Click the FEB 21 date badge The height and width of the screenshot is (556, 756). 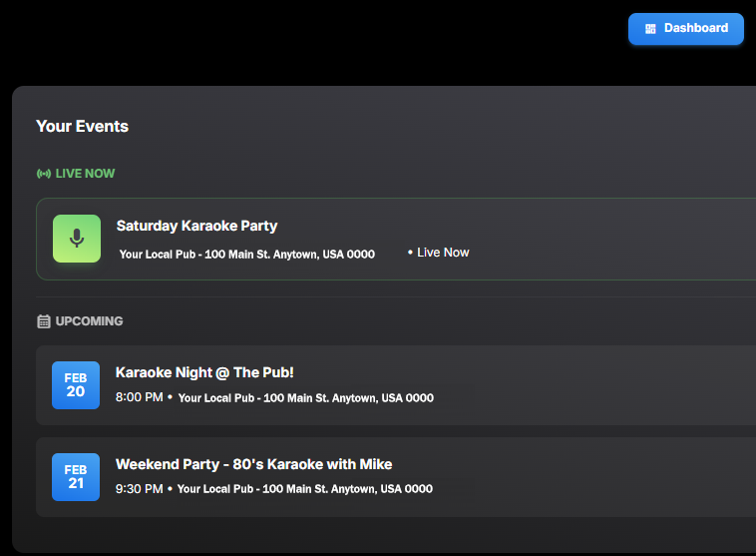pyautogui.click(x=76, y=477)
